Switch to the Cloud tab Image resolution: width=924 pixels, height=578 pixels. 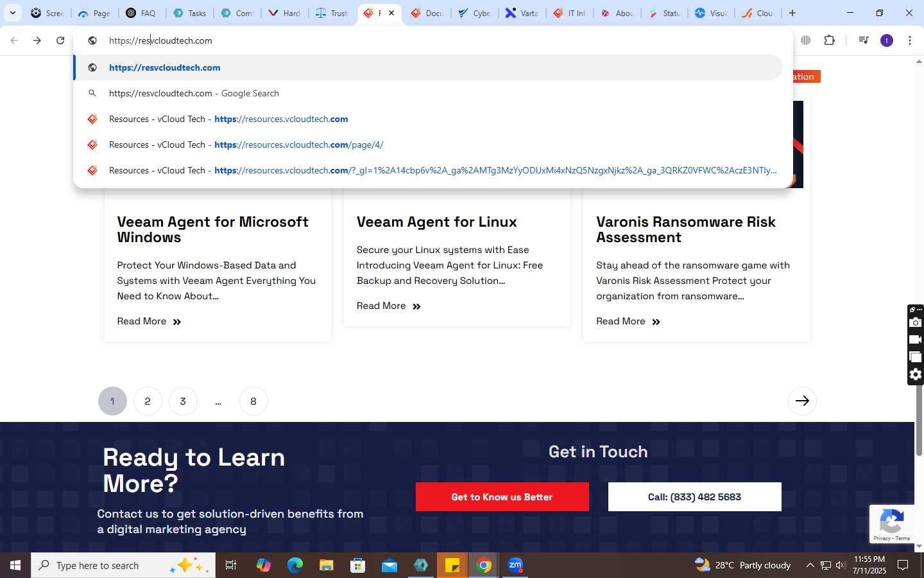point(758,13)
